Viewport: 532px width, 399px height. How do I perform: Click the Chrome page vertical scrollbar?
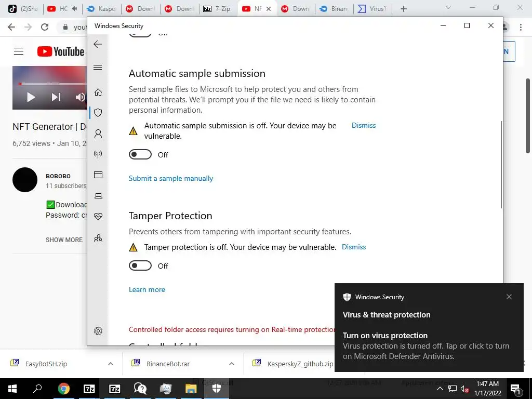[528, 116]
